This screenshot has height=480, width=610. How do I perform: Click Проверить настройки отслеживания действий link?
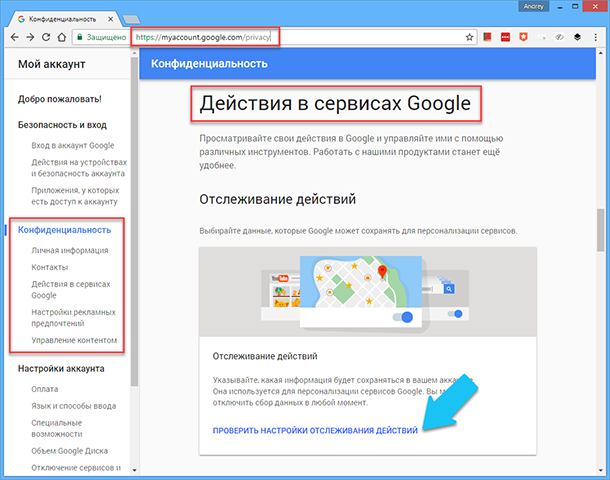pyautogui.click(x=315, y=431)
